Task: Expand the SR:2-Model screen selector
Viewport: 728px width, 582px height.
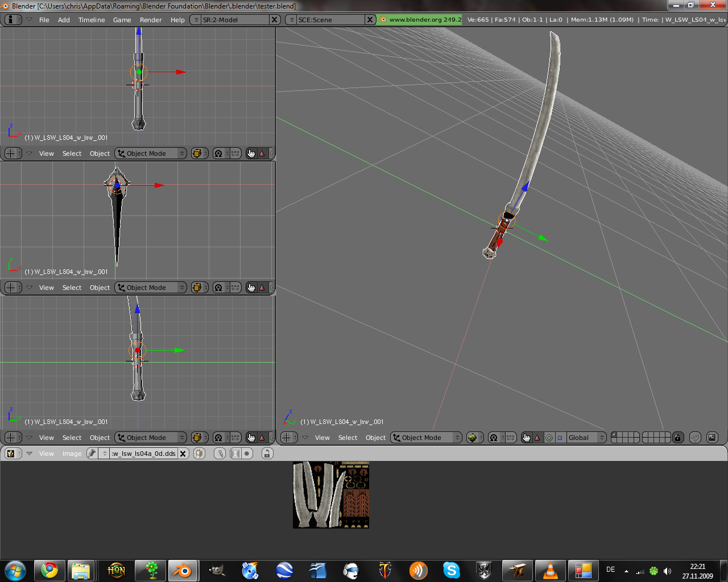Action: pos(196,20)
